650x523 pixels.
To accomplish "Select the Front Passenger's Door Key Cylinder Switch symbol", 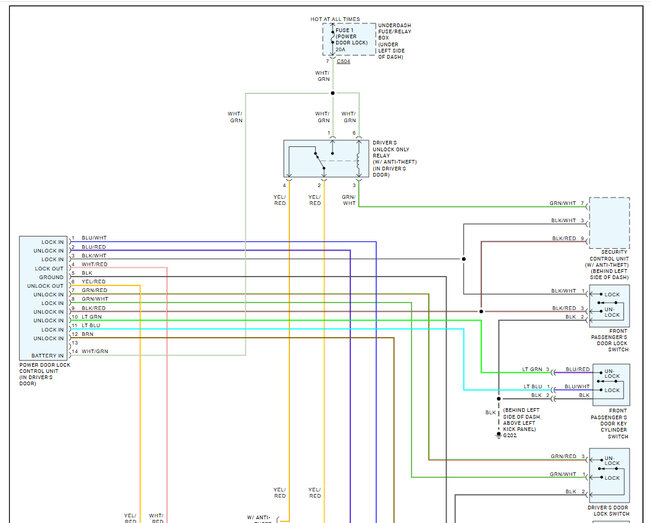I will click(611, 385).
